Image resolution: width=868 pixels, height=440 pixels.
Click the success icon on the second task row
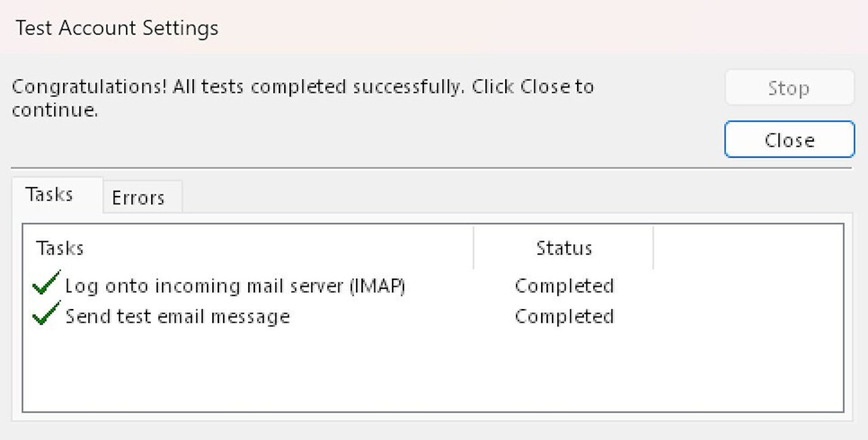[x=45, y=316]
